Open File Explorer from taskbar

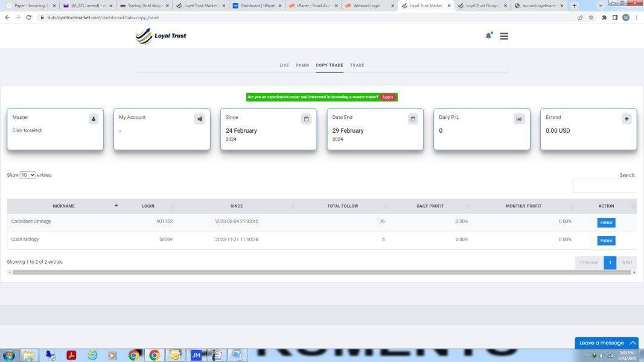coord(29,355)
